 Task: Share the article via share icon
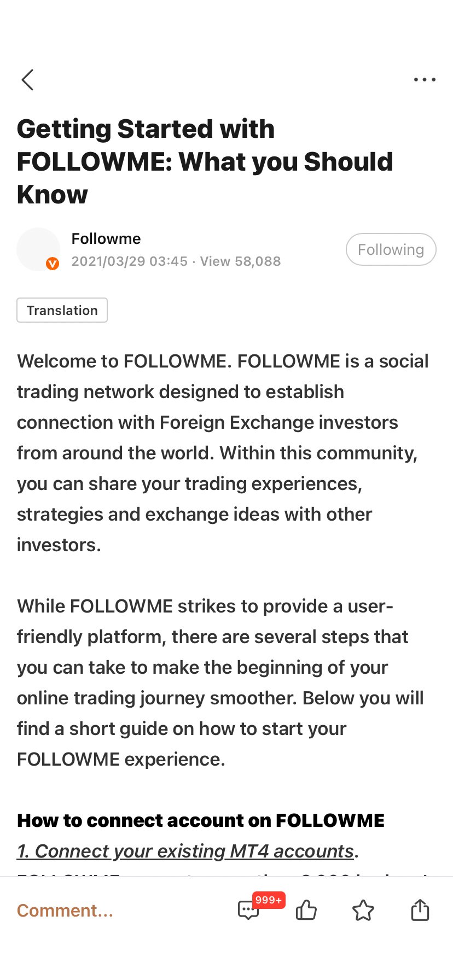(420, 911)
